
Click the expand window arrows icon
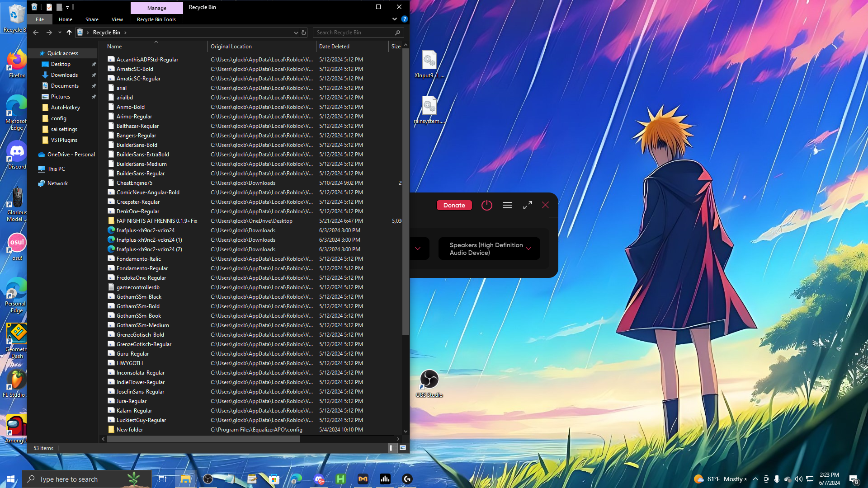tap(528, 205)
